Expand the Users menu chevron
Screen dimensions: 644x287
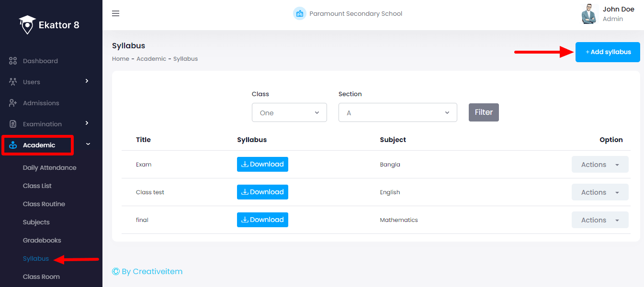(87, 81)
